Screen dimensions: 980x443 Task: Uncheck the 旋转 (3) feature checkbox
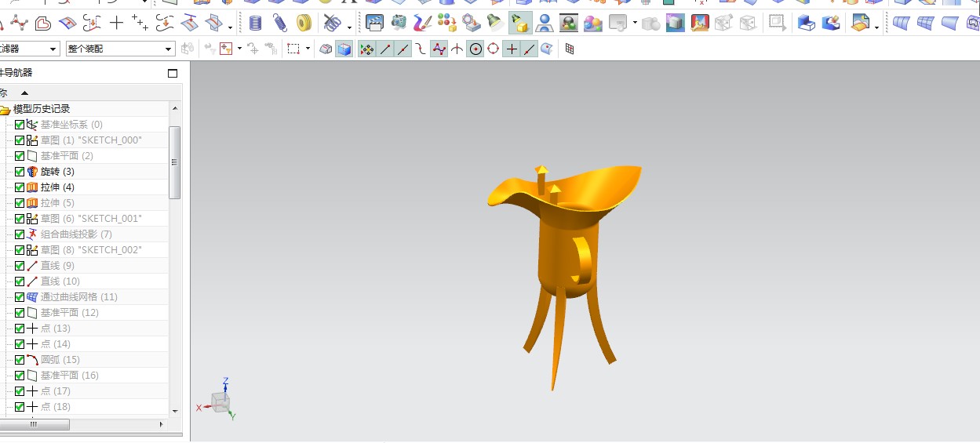[20, 172]
